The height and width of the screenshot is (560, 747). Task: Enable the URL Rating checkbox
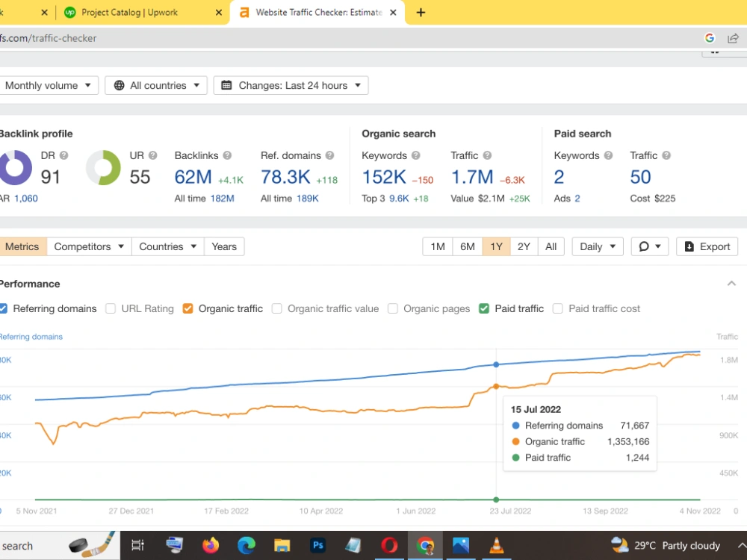111,308
